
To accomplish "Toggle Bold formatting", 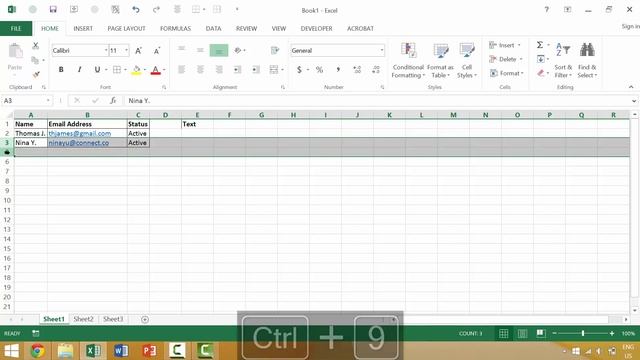I will tap(61, 70).
